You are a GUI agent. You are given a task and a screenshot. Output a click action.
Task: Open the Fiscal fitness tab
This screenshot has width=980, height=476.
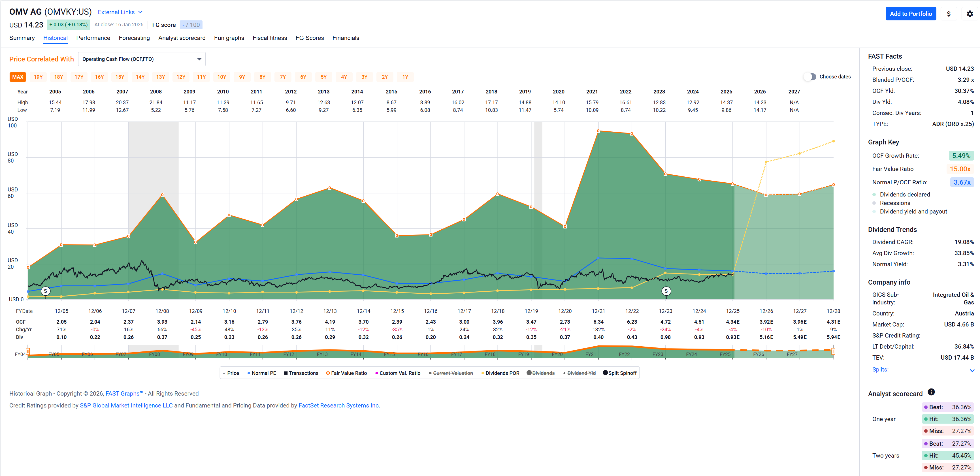(269, 38)
